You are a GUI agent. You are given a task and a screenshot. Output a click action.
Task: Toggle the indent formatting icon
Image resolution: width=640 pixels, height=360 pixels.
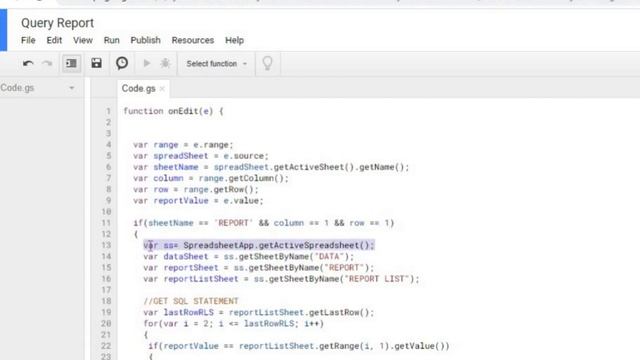click(x=71, y=63)
